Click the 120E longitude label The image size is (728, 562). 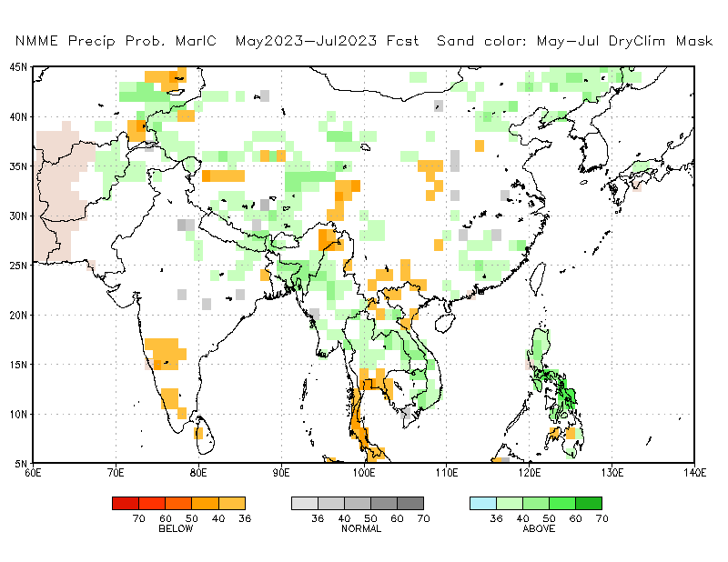[530, 473]
